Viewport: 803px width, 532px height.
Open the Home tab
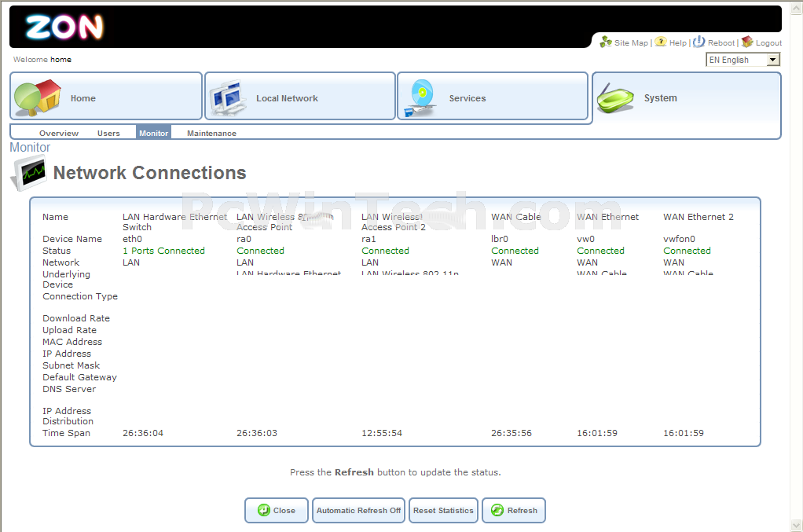[x=106, y=96]
